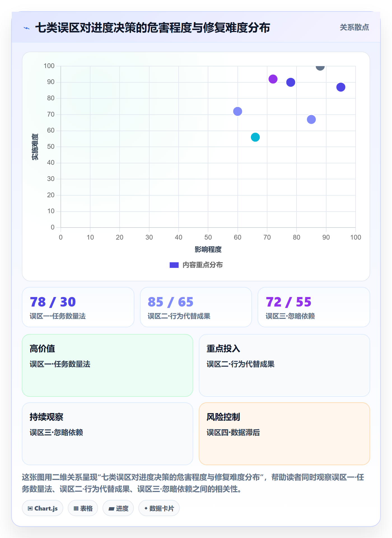This screenshot has width=392, height=538.
Task: Click the "78 / 30" stat value
Action: click(53, 302)
